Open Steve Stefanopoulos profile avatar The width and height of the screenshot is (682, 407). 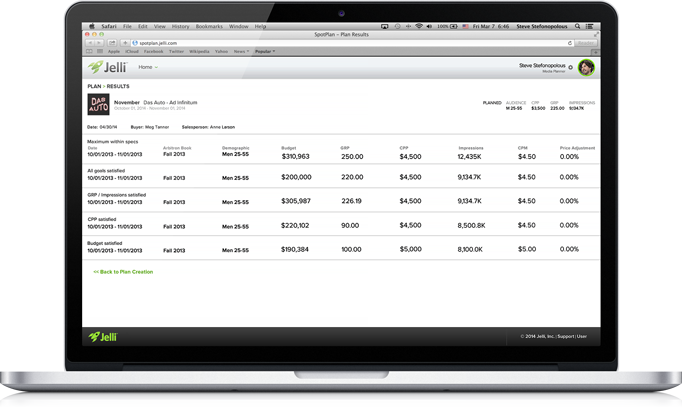pos(586,68)
